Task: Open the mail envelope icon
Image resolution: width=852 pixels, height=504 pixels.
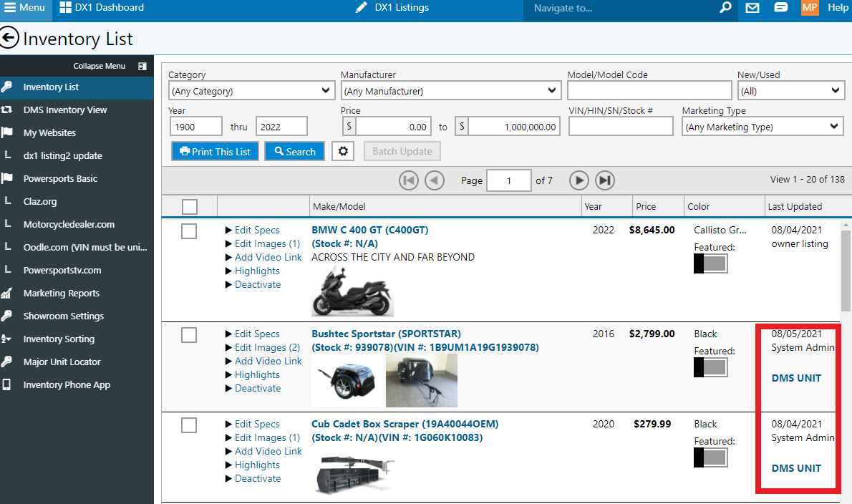Action: 752,8
